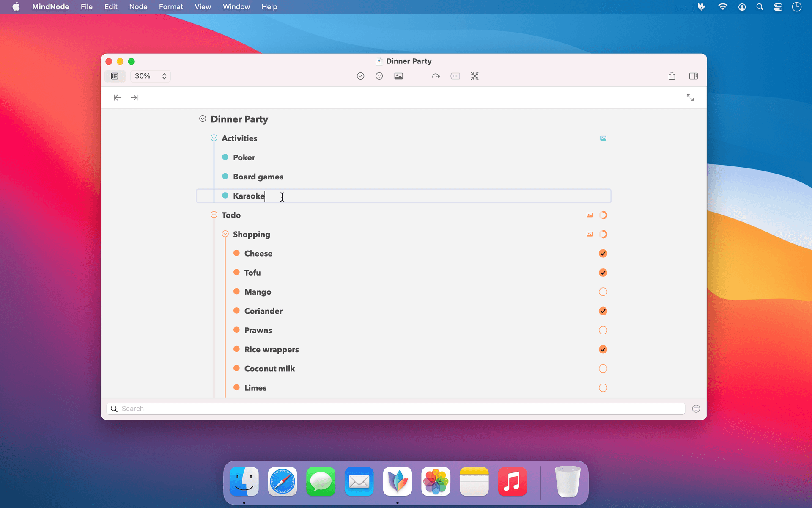Viewport: 812px width, 508px height.
Task: Toggle the outline view button
Action: [x=115, y=76]
